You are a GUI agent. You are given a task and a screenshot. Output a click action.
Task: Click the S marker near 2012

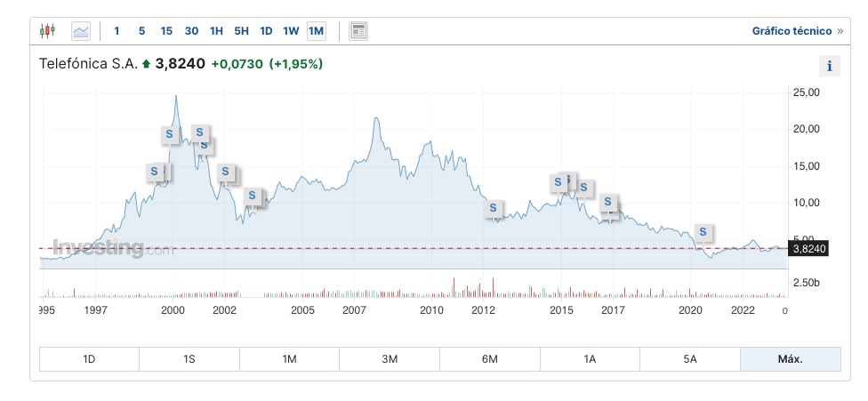[493, 209]
